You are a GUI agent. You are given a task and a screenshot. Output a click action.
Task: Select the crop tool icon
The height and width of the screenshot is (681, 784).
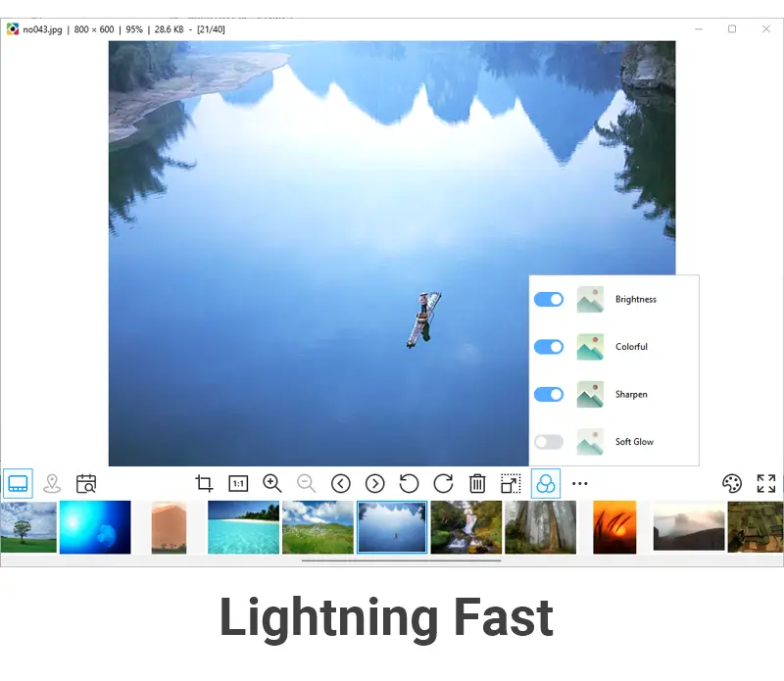point(204,483)
